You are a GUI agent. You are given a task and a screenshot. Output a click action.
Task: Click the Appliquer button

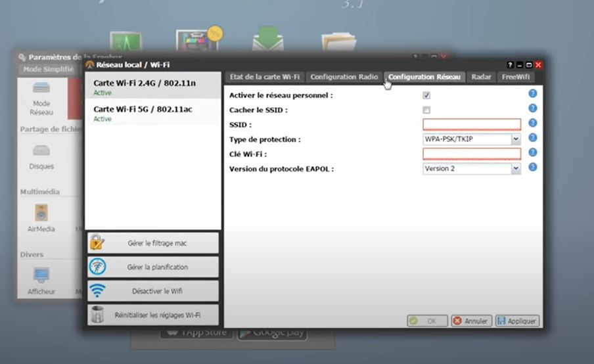click(x=517, y=321)
